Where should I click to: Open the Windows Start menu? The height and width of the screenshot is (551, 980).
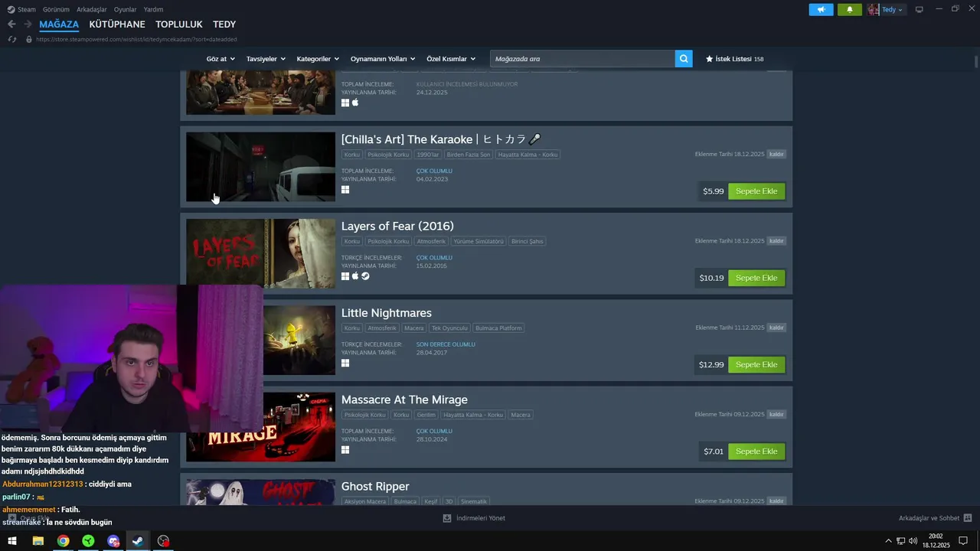coord(12,541)
